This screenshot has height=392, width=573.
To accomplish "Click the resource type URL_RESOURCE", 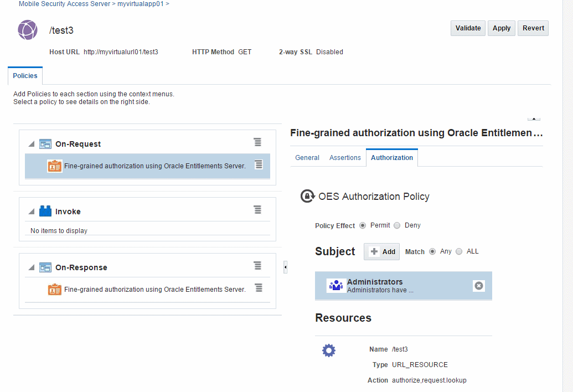I will pyautogui.click(x=420, y=365).
